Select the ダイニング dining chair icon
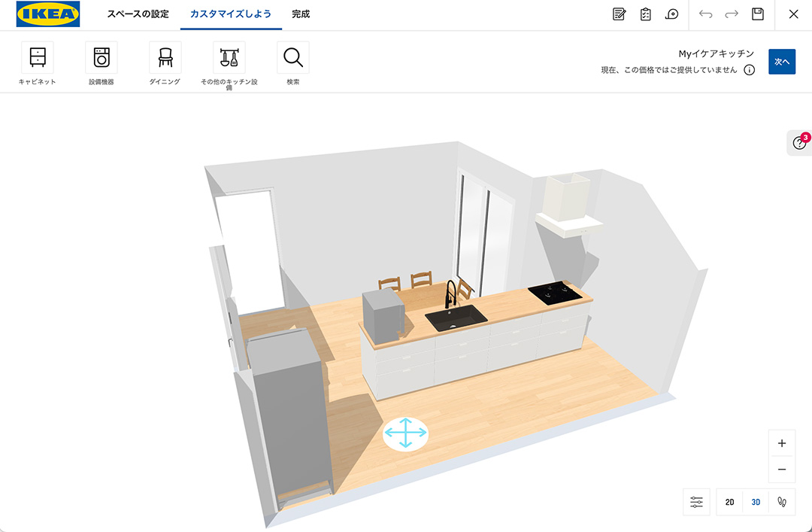Viewport: 812px width, 532px height. (x=165, y=58)
